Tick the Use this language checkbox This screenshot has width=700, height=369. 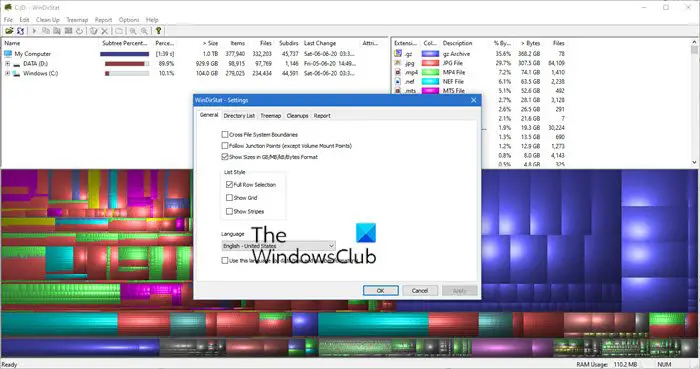point(225,260)
